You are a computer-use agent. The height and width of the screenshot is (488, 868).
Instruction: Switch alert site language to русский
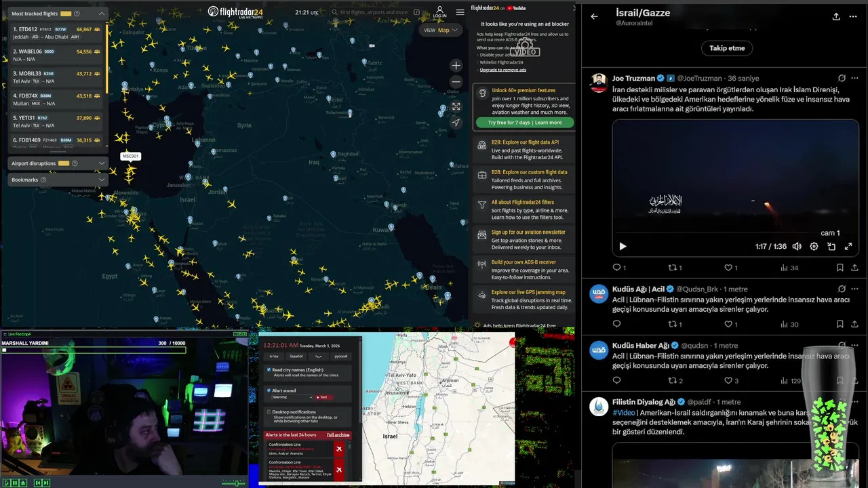pos(340,356)
